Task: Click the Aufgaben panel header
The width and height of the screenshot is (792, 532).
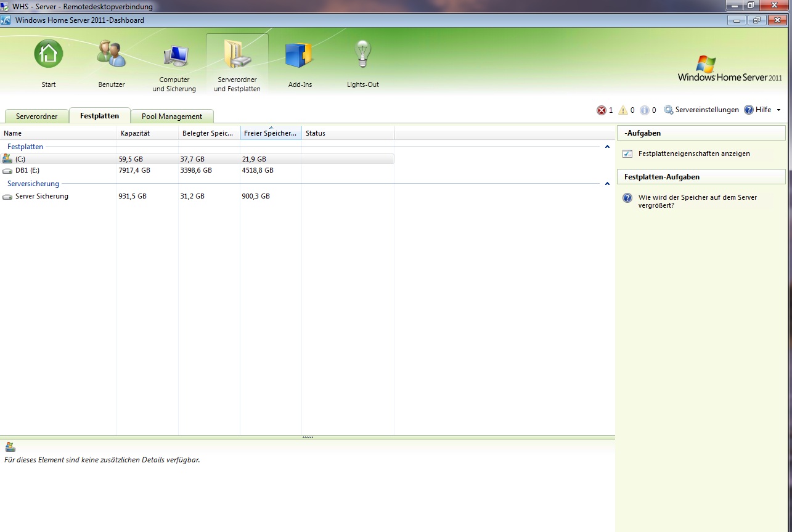Action: (x=701, y=133)
